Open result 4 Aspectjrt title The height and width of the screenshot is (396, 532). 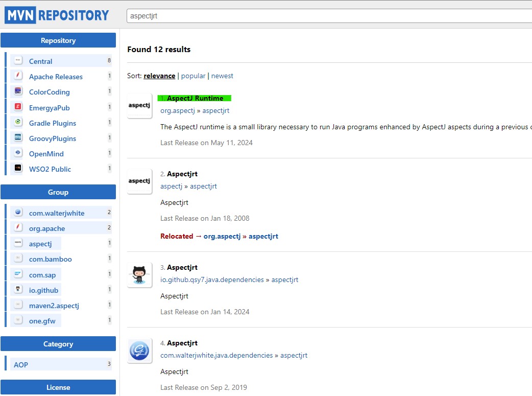182,343
